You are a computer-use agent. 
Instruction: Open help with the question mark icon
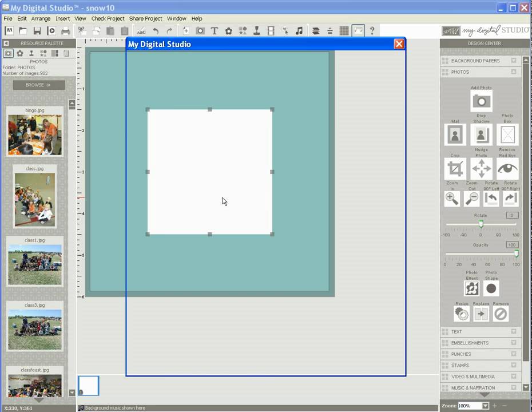[372, 31]
